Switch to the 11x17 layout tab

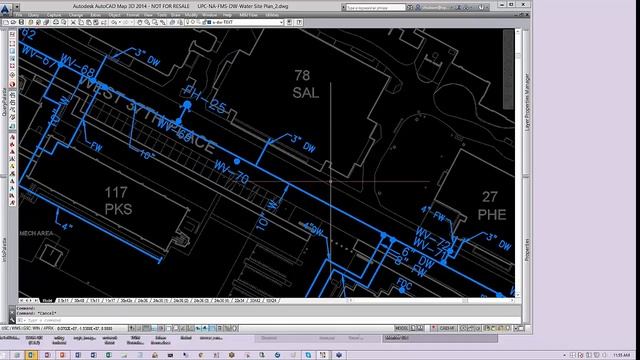pos(110,300)
